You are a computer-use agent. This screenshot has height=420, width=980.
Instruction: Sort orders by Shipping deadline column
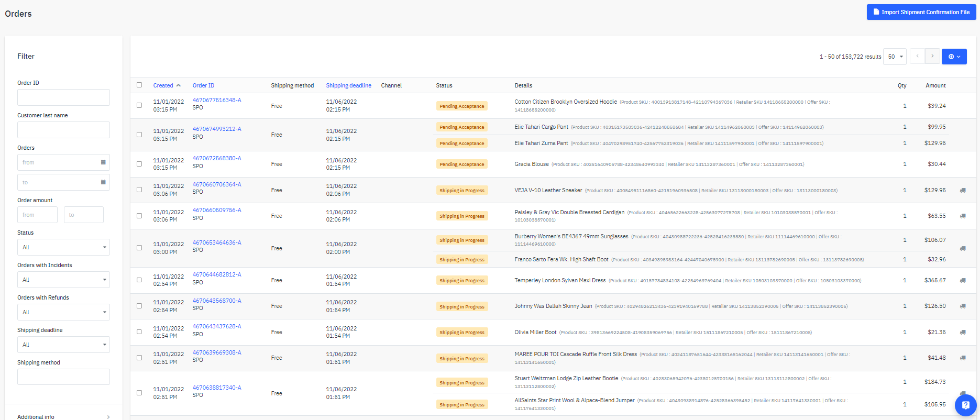348,85
